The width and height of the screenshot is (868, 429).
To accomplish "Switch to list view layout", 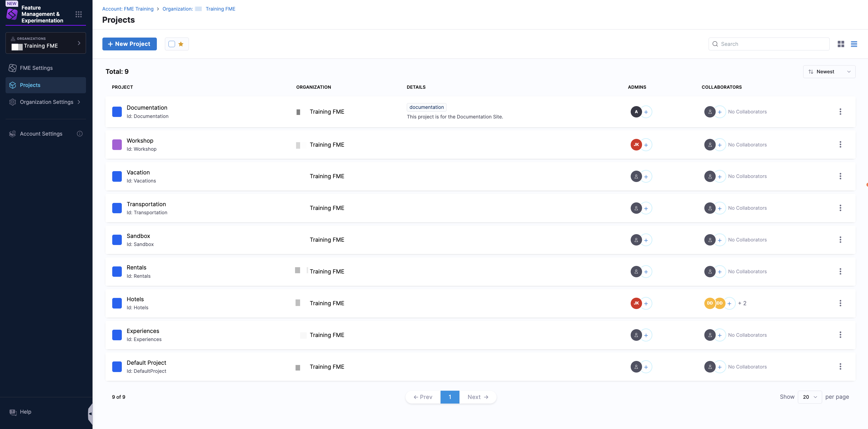I will click(854, 44).
